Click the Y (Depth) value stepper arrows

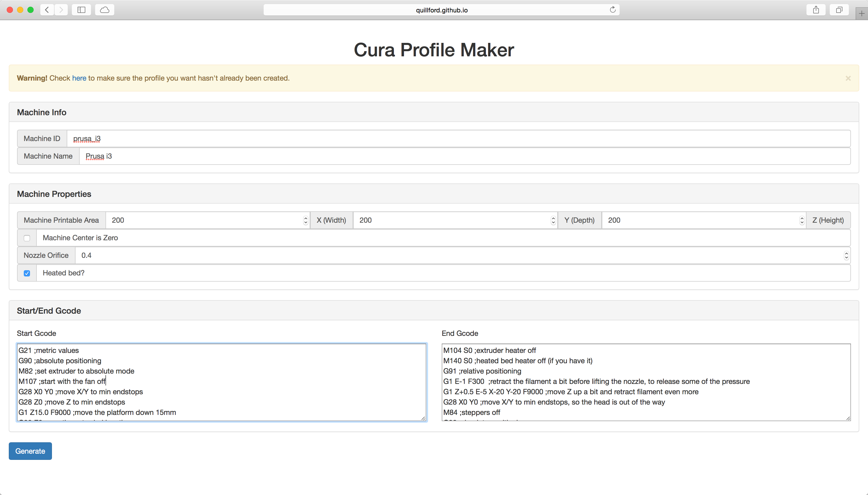(553, 220)
